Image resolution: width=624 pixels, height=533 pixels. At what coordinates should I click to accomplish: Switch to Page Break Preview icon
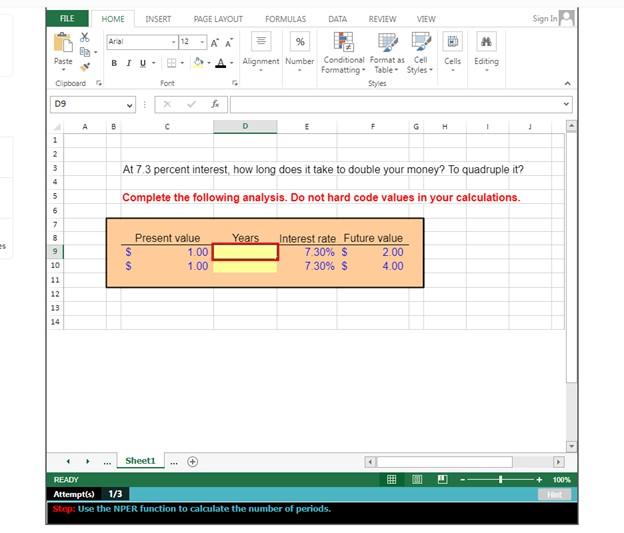[443, 480]
